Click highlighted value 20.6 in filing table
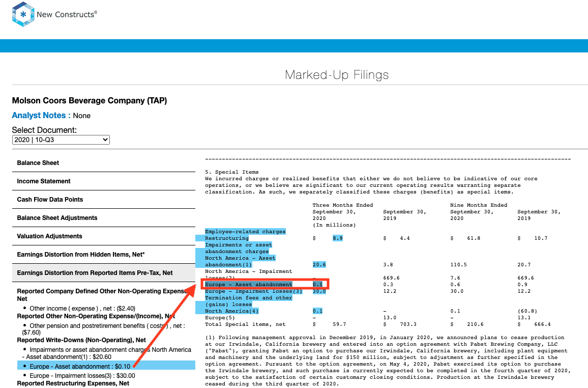The image size is (588, 388). point(319,265)
